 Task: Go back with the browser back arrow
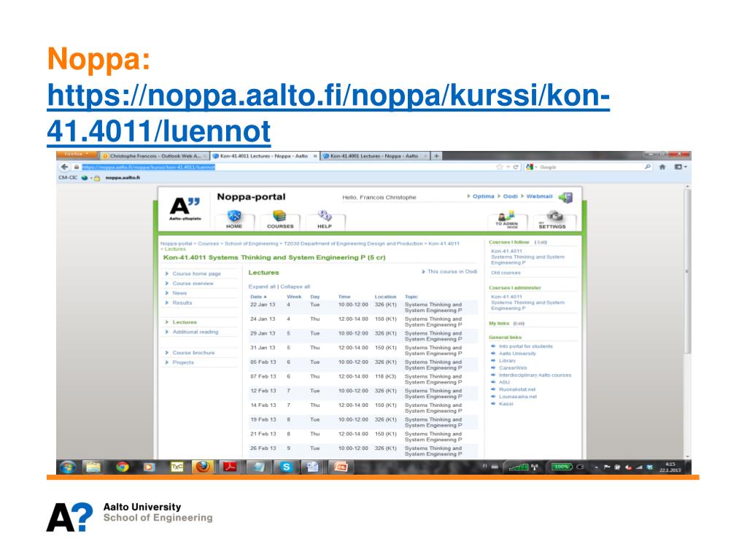[x=64, y=167]
